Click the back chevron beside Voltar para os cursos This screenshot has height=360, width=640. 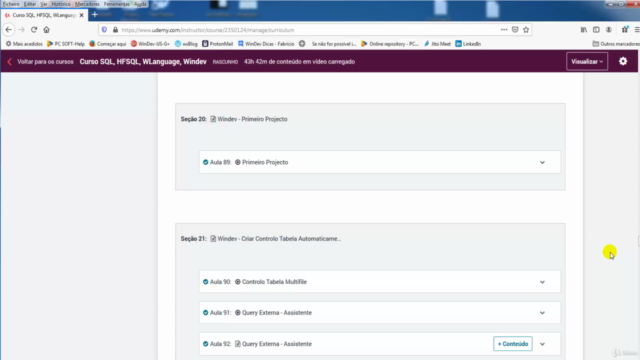click(x=9, y=62)
